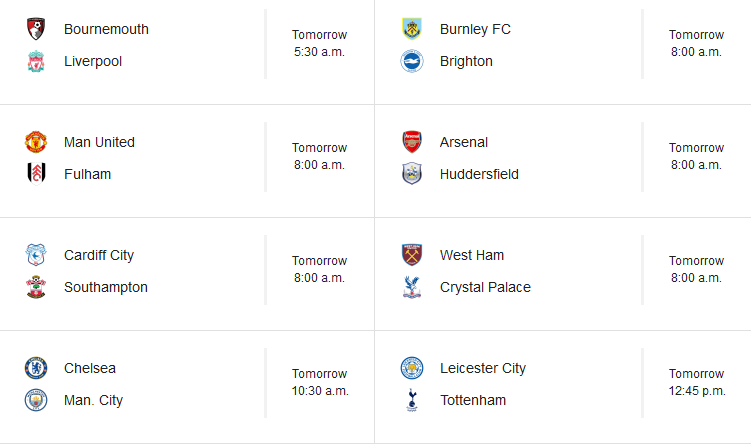Click the Arsenal cannon crest
The width and height of the screenshot is (751, 444).
[412, 142]
